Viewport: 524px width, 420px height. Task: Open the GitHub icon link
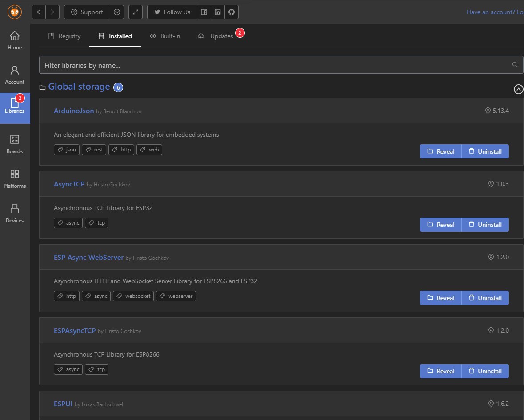coord(232,12)
